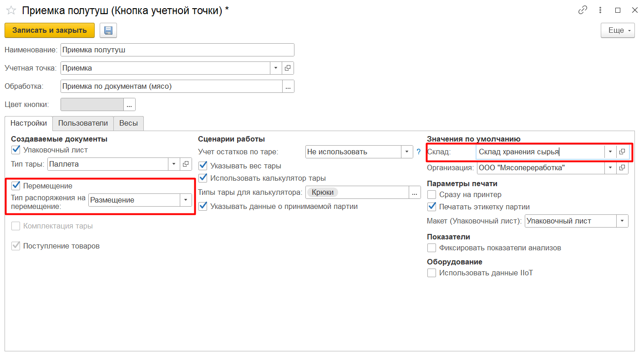The width and height of the screenshot is (644, 355).
Task: Click the Цвет кнопки color swatch
Action: point(92,105)
